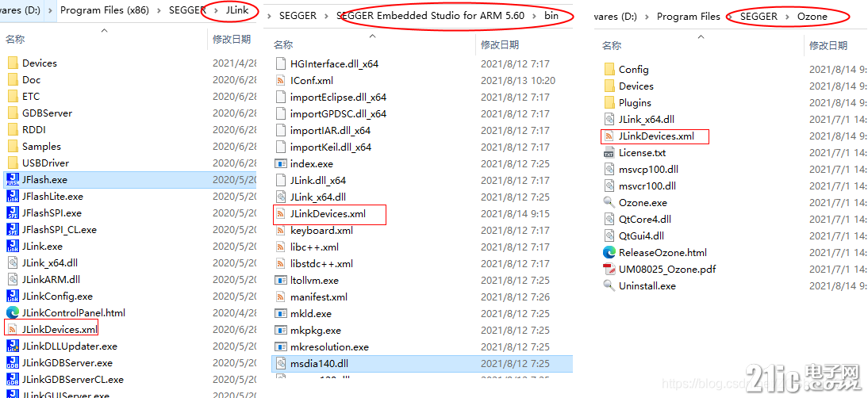Select JLinkDevices.xml in Ozone folder
Screen dimensions: 868x398
tap(656, 136)
